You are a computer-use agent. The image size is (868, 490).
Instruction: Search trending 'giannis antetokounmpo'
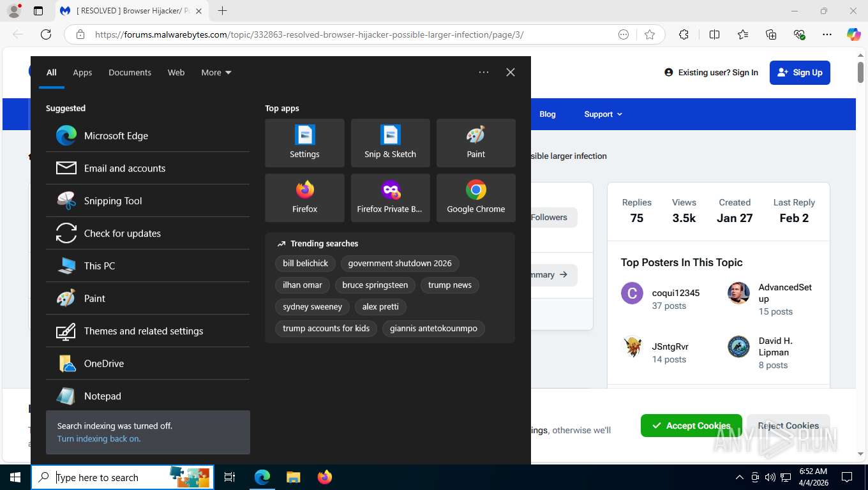433,329
